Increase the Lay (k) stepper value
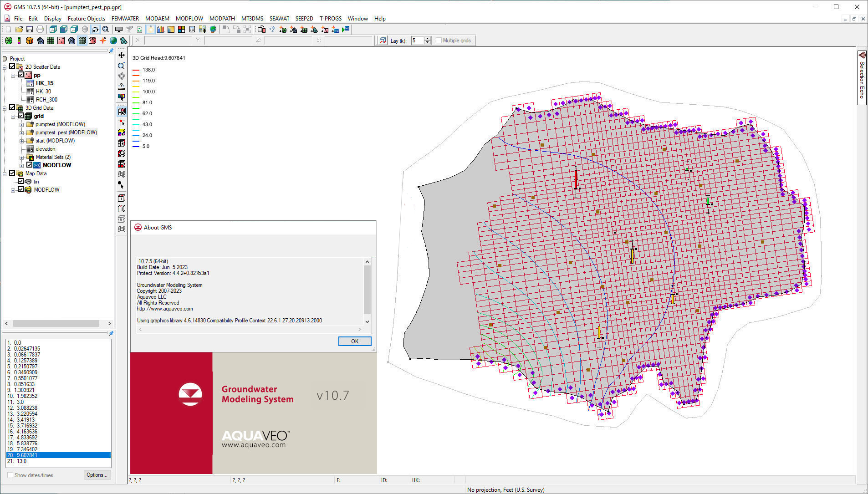The image size is (868, 494). 428,39
